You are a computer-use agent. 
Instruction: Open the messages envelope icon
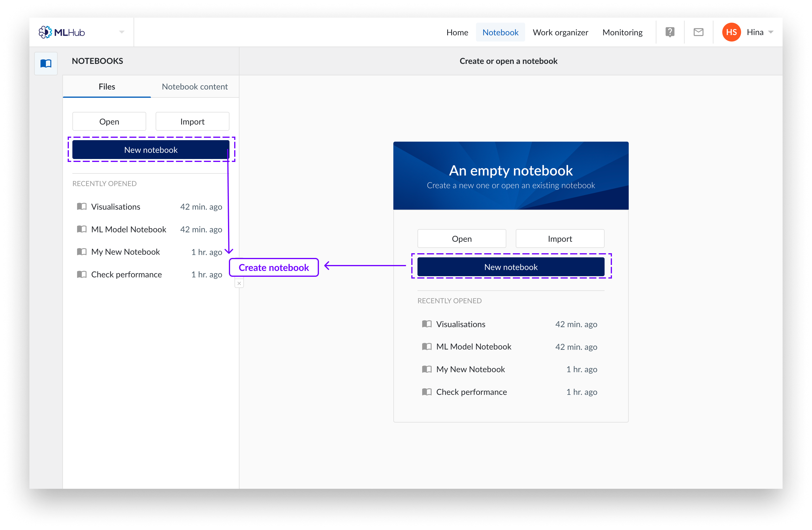[698, 32]
